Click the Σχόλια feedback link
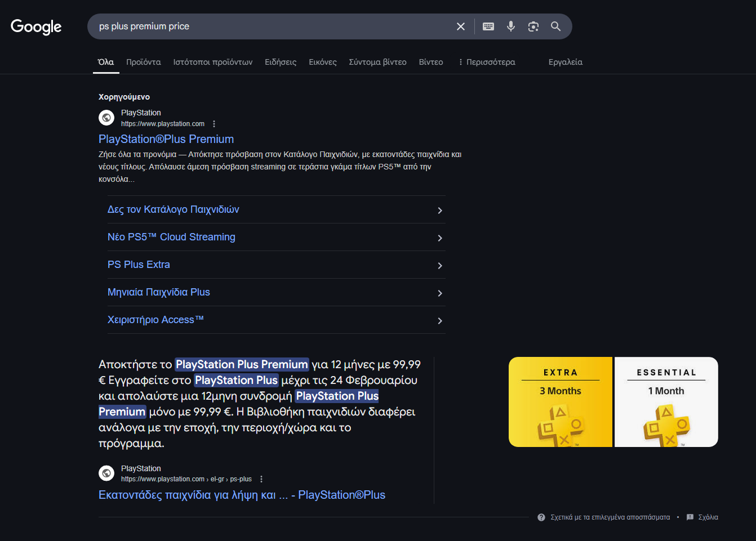 coord(708,517)
